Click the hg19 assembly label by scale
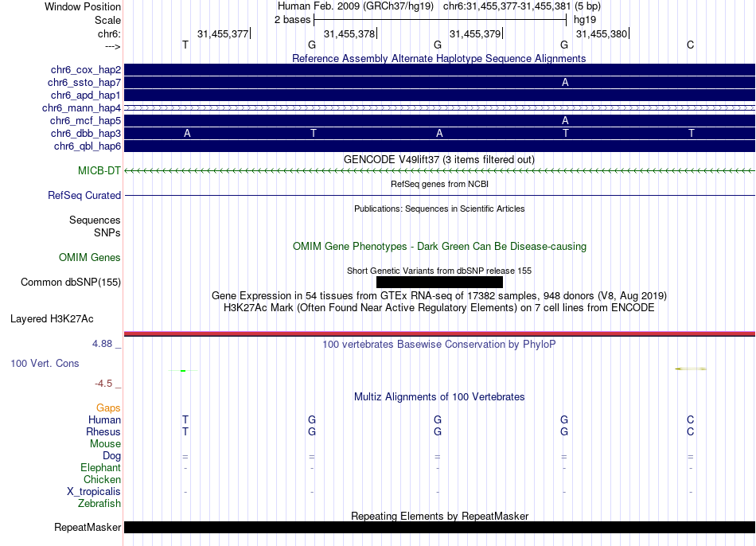The width and height of the screenshot is (756, 546). click(585, 20)
